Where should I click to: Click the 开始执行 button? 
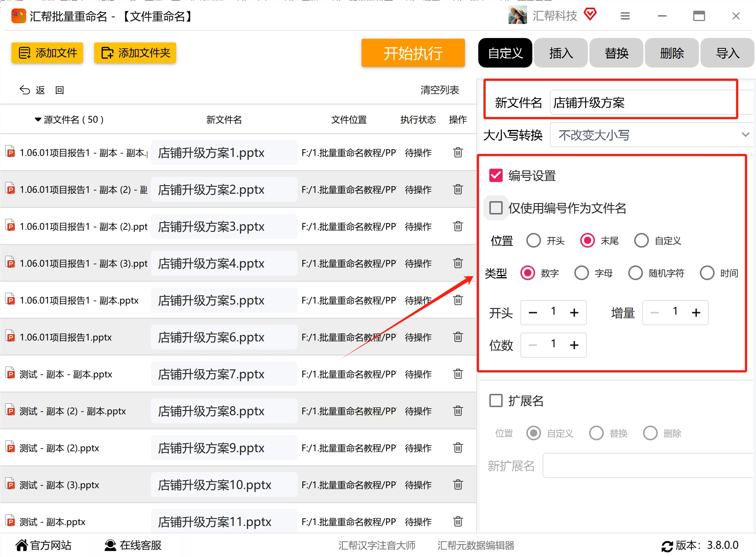coord(413,53)
